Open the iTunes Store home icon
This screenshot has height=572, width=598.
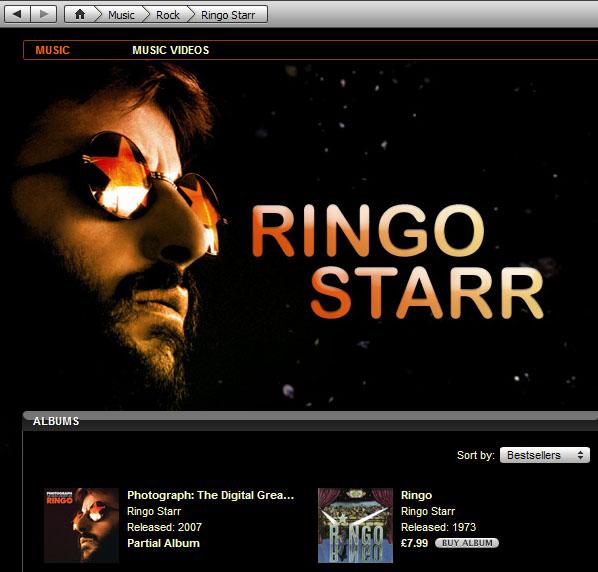coord(80,14)
